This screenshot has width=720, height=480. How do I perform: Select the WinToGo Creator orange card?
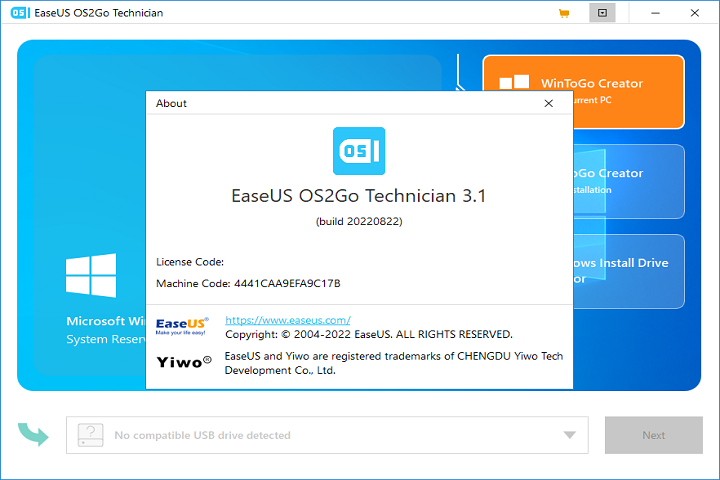click(x=583, y=92)
